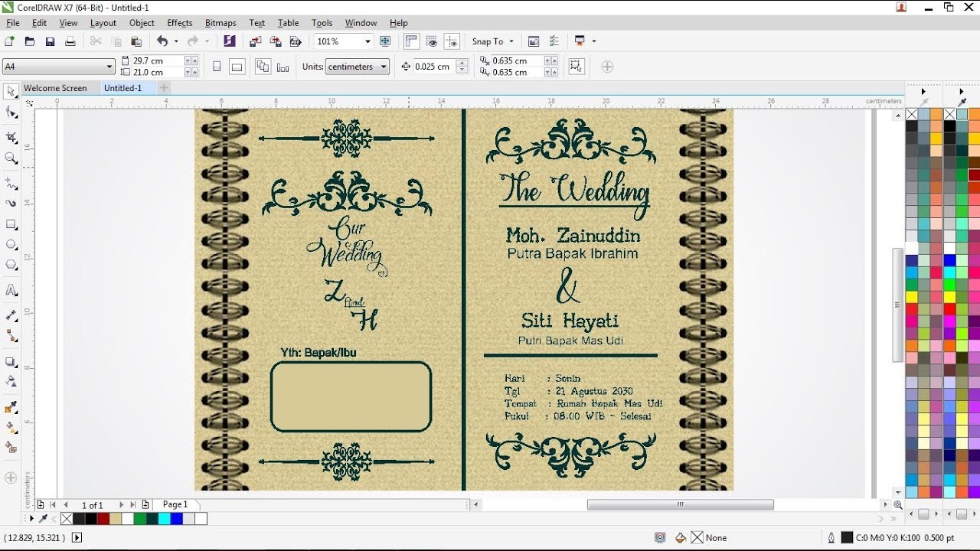Expand the status bar coordinates arrow

coord(77,538)
